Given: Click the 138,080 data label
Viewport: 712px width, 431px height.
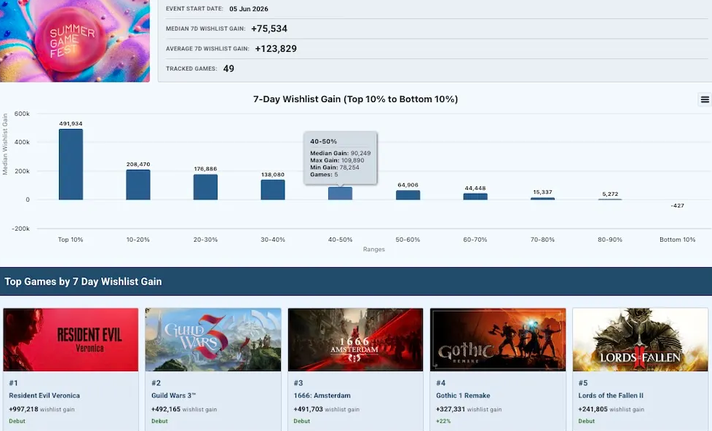Looking at the screenshot, I should coord(273,174).
